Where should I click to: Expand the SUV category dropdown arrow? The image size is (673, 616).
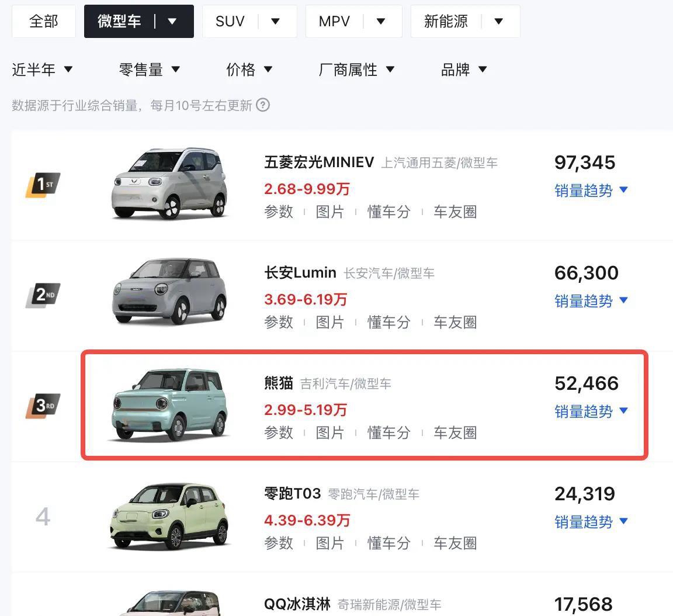pos(276,21)
